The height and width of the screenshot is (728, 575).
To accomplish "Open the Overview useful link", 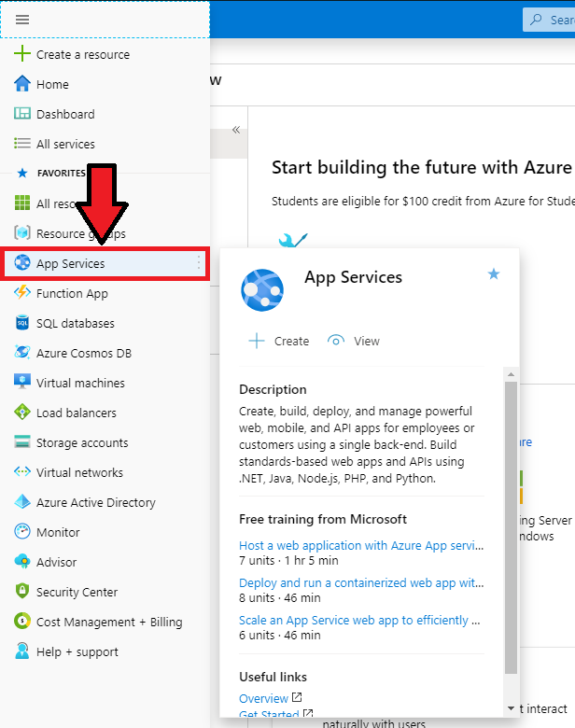I will pos(263,698).
